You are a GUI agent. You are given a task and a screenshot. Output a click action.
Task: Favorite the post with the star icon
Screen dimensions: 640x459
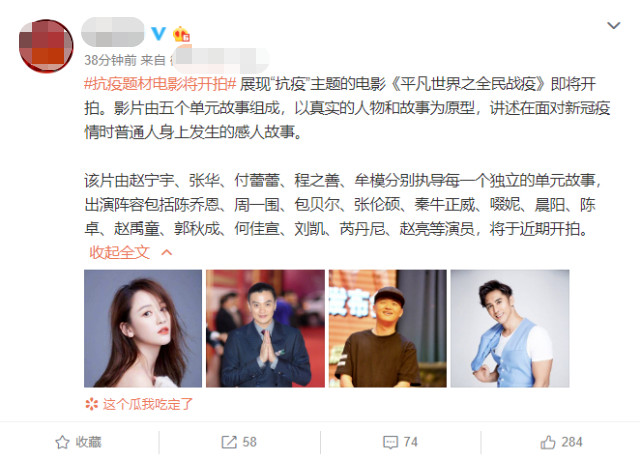62,442
